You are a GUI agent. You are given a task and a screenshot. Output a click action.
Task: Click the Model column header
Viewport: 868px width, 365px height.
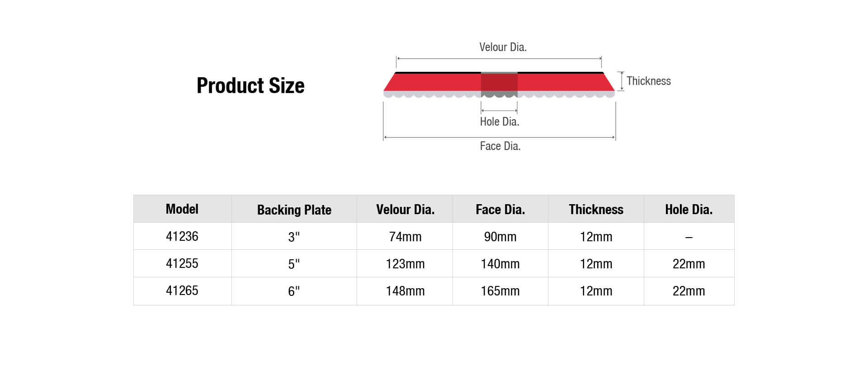182,209
